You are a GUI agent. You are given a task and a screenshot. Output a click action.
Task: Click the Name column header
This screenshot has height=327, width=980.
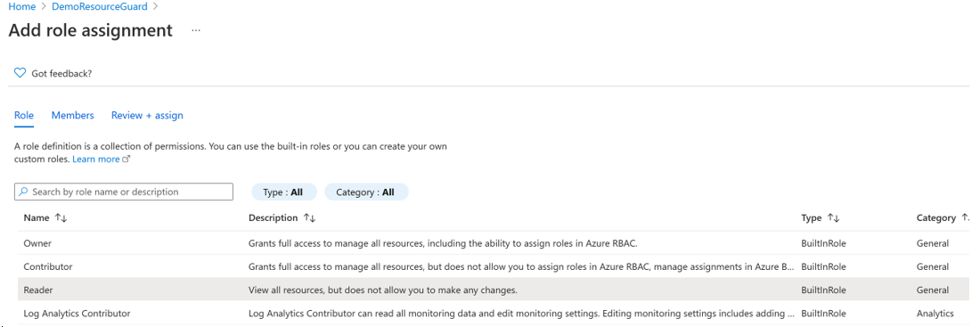coord(37,218)
